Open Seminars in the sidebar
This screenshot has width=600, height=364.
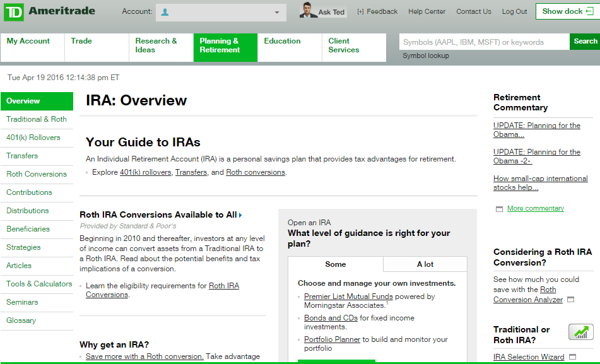pyautogui.click(x=37, y=302)
